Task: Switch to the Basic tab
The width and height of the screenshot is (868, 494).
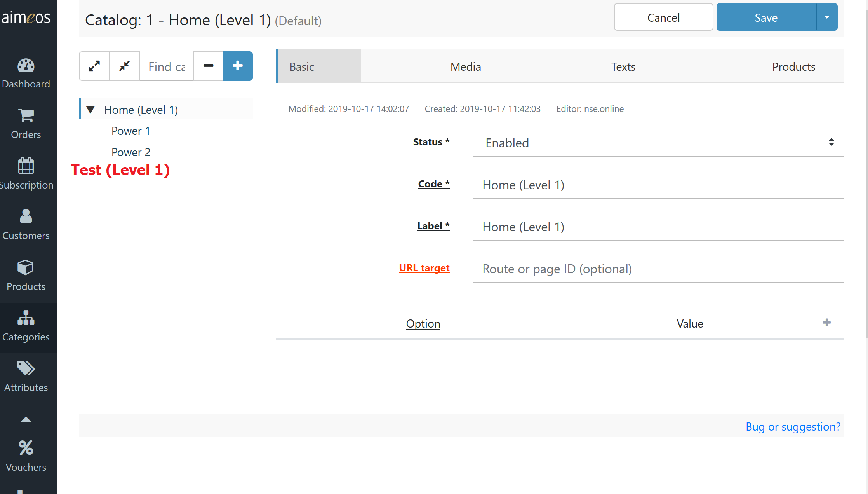Action: point(319,66)
